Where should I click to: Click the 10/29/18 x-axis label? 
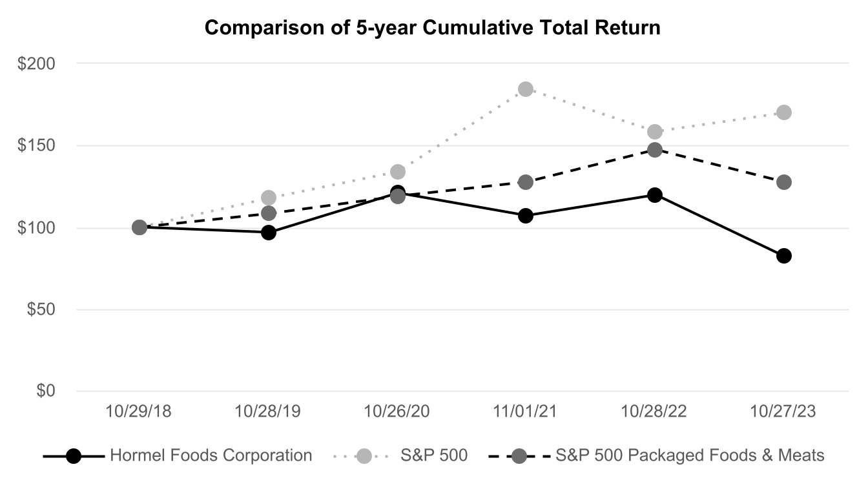(x=139, y=412)
